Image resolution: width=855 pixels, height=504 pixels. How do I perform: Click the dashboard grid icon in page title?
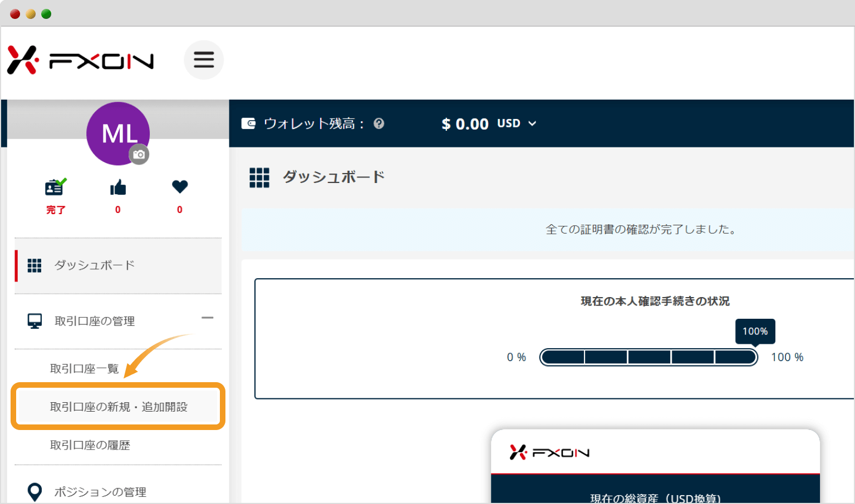pyautogui.click(x=259, y=177)
